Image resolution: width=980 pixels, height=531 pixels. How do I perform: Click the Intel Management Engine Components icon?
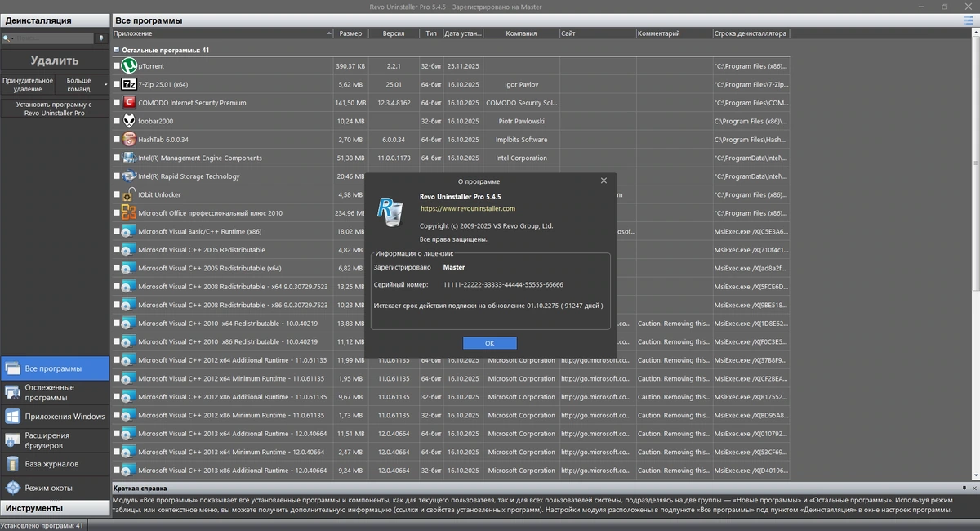128,158
